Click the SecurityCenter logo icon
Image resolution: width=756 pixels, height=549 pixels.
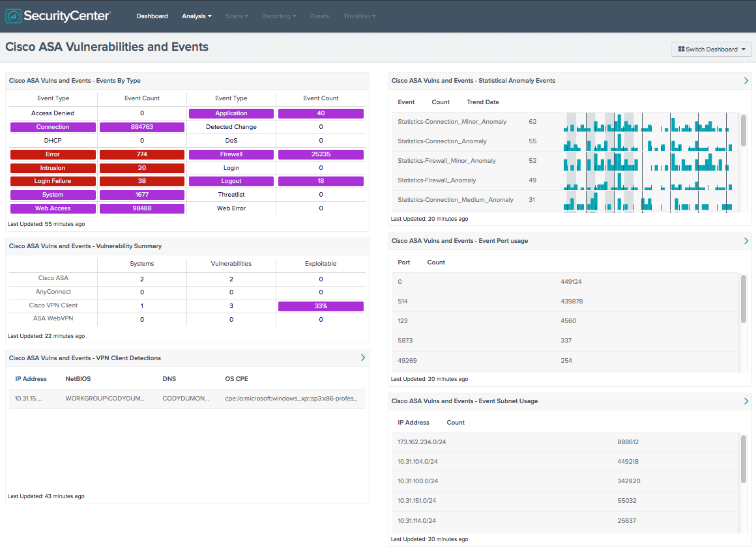tap(14, 16)
